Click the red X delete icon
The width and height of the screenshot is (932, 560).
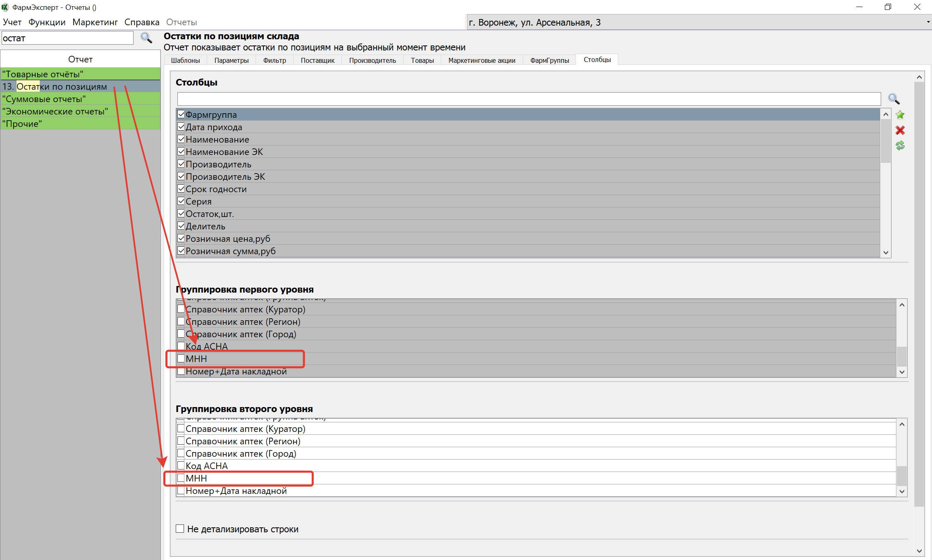point(900,130)
